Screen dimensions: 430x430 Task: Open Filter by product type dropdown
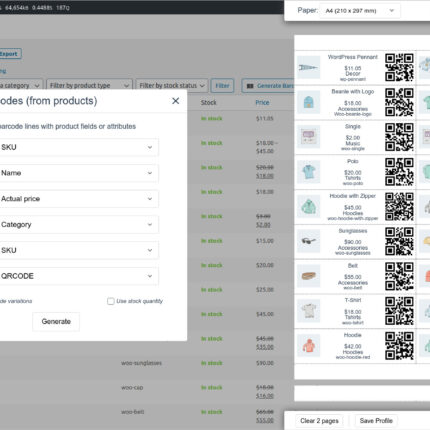click(89, 86)
